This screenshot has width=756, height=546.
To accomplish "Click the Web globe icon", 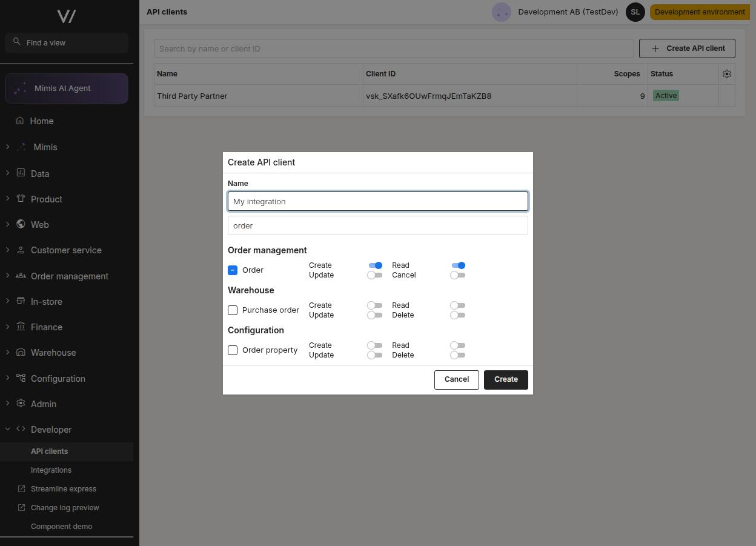I will click(x=21, y=224).
